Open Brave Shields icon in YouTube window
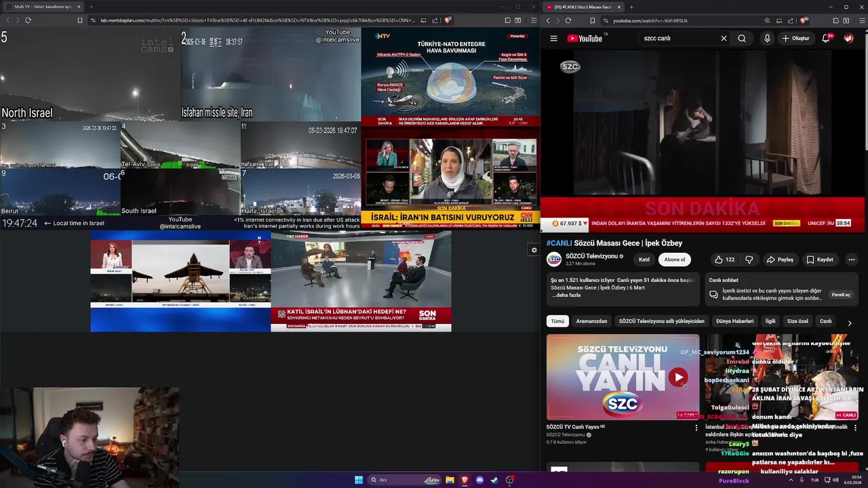This screenshot has height=488, width=868. (x=804, y=20)
